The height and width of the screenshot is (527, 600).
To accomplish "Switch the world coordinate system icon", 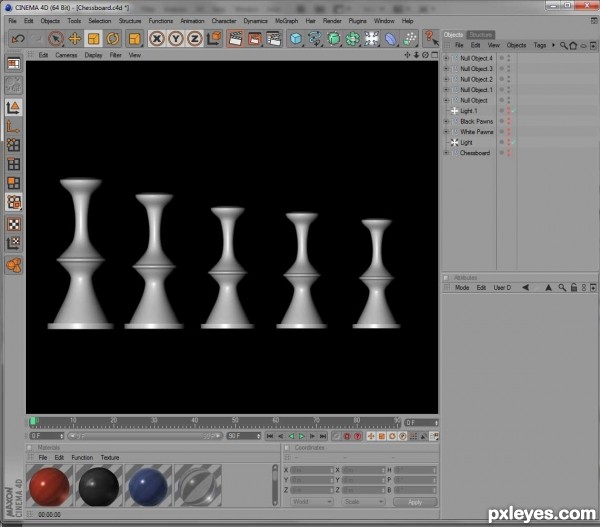I will [214, 39].
